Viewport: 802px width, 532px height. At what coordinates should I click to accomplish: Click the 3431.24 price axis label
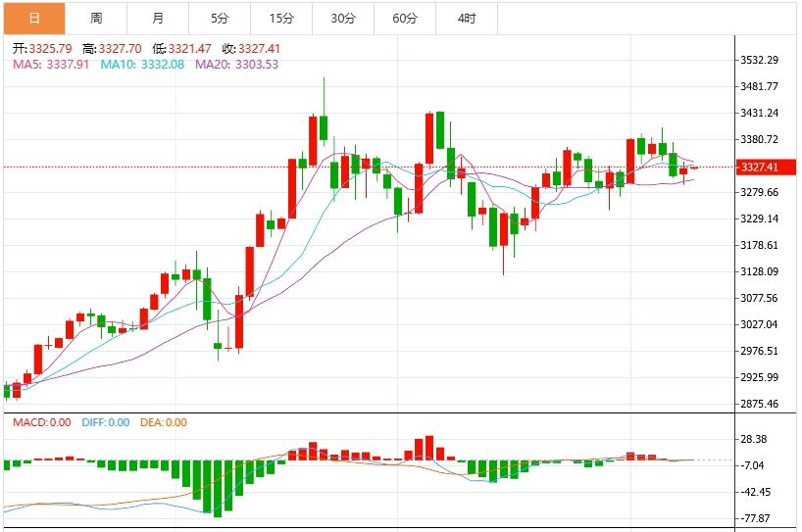(760, 113)
